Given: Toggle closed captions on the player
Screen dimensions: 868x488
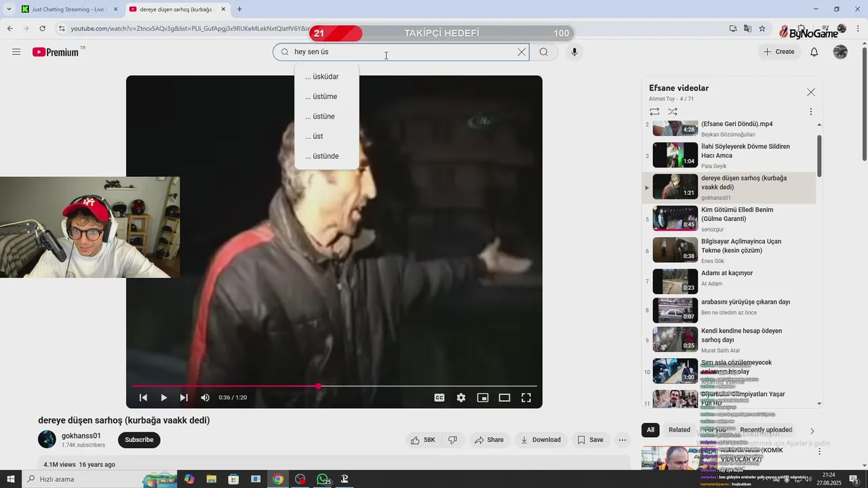Looking at the screenshot, I should (439, 398).
